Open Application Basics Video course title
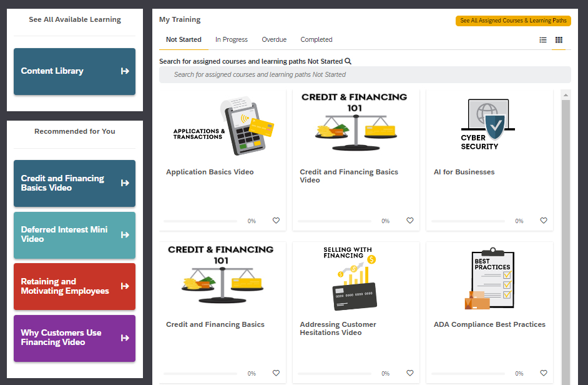Image resolution: width=588 pixels, height=385 pixels. (210, 172)
